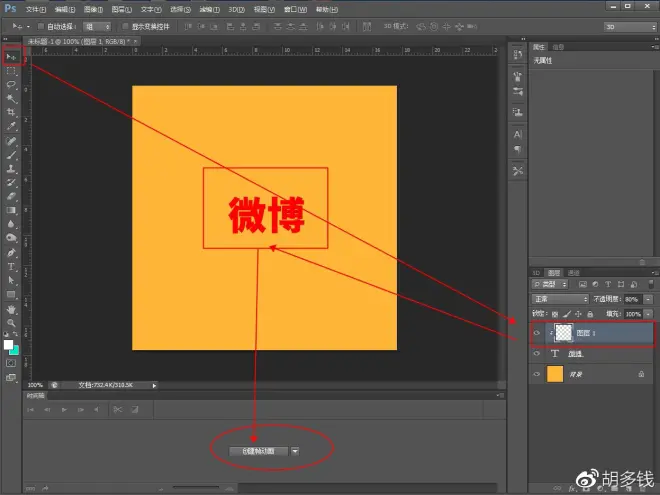Screen dimensions: 660x495
Task: Hide the 背景 layer eye icon
Action: [x=537, y=374]
